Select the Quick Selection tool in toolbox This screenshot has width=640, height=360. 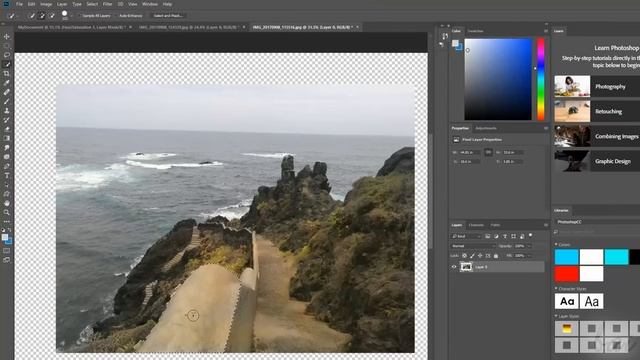(x=7, y=64)
